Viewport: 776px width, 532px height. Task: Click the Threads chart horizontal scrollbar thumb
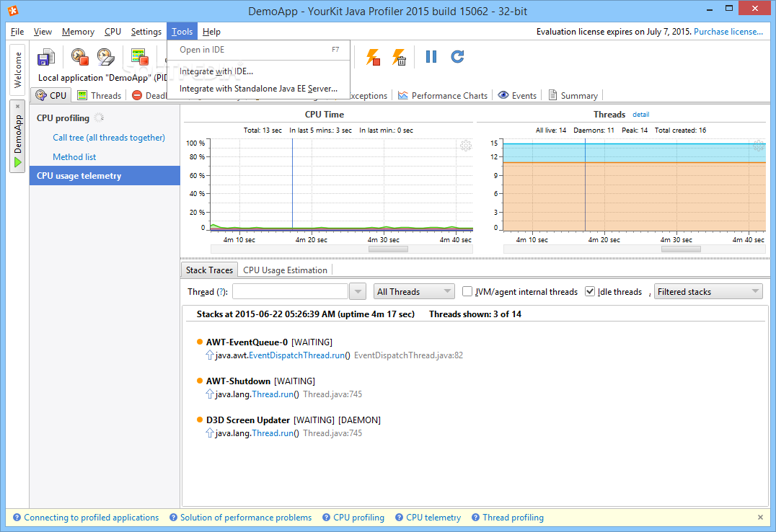point(681,249)
